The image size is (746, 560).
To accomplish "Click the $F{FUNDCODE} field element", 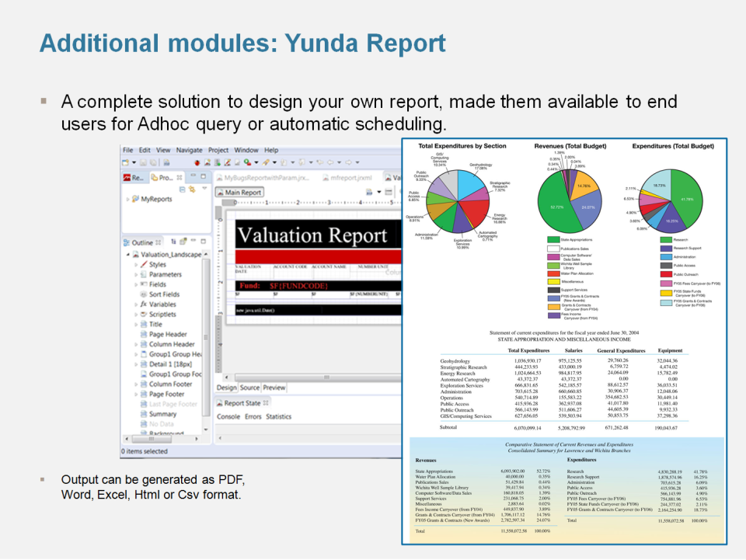I will pyautogui.click(x=298, y=286).
